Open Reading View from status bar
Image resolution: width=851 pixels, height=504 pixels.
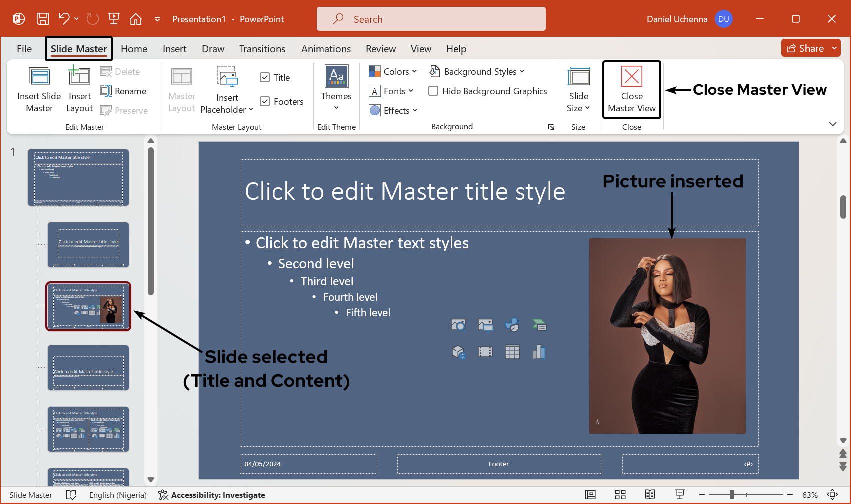point(649,495)
